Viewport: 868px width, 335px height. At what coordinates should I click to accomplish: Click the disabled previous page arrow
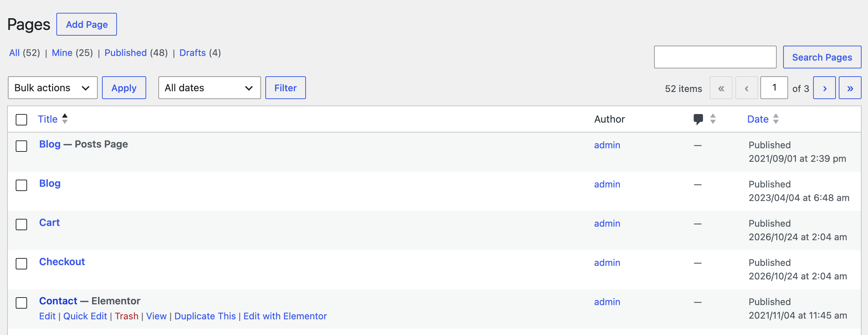(x=747, y=88)
